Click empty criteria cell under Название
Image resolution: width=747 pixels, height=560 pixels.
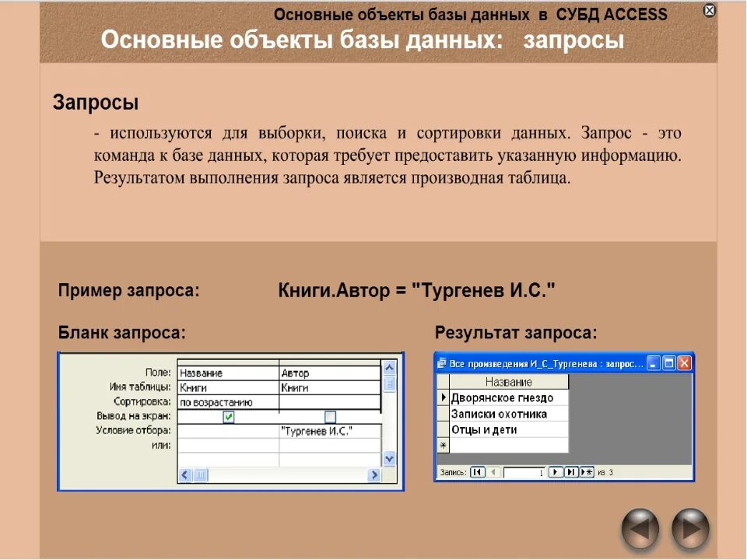click(228, 432)
